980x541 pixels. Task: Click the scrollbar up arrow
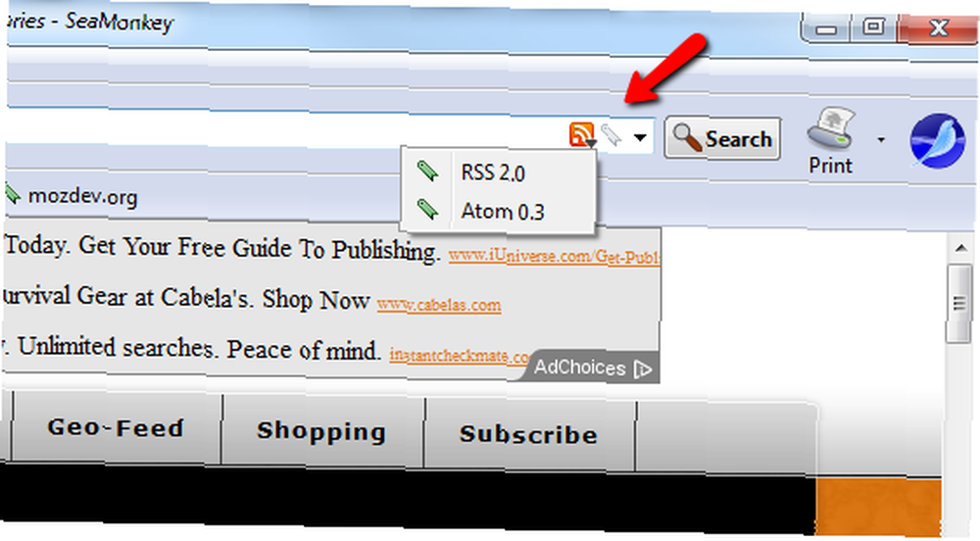tap(961, 248)
